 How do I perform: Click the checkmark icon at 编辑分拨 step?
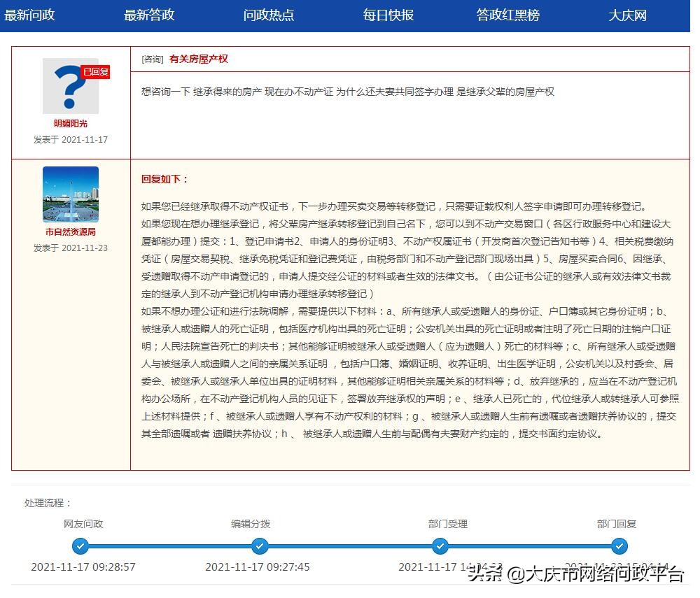[260, 548]
